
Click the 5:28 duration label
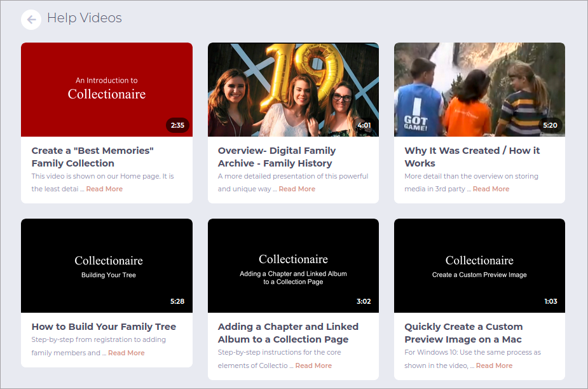[x=177, y=301]
